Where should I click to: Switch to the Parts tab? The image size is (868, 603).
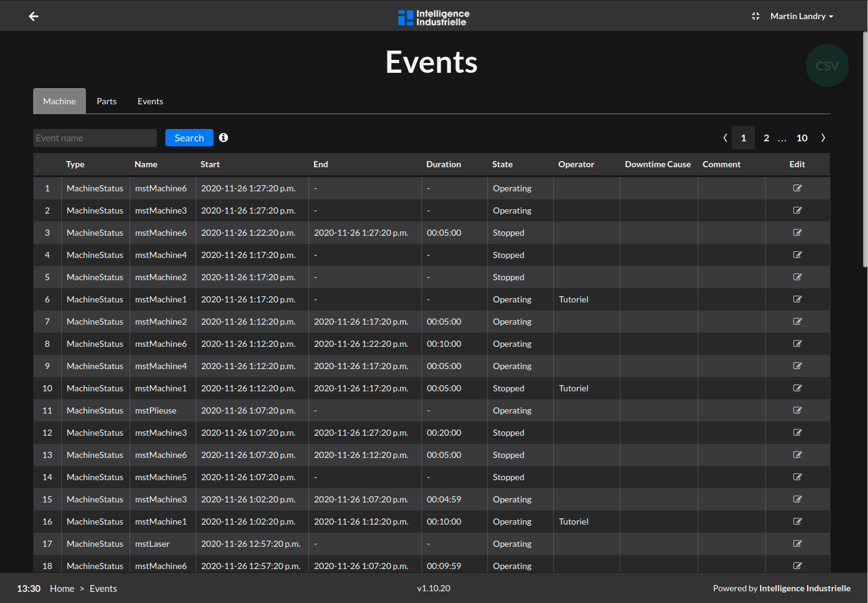(107, 101)
